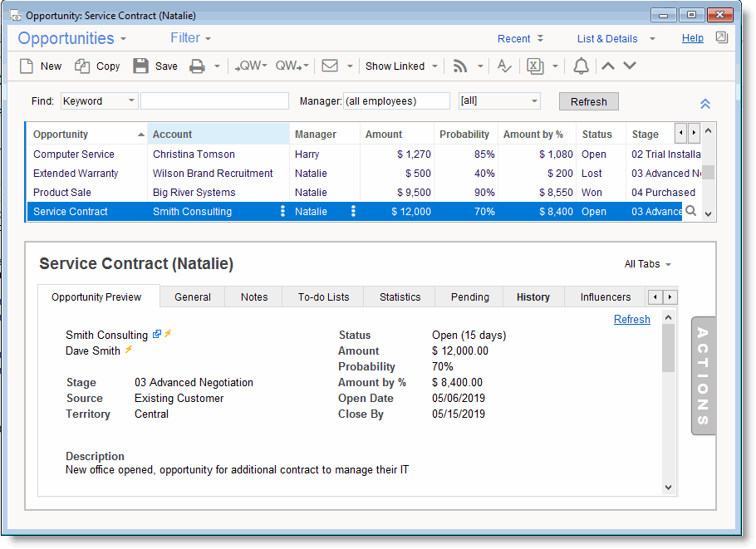Click the Save floppy disk icon

(x=141, y=66)
